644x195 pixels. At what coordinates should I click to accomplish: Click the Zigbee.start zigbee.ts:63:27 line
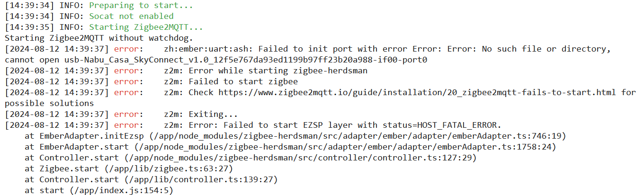tap(129, 169)
